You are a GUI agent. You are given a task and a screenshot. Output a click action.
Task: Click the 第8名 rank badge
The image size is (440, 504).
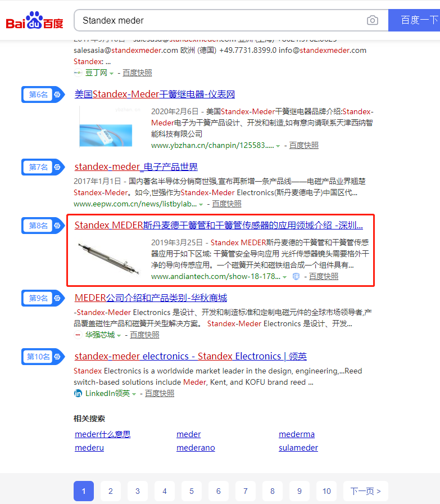[43, 226]
